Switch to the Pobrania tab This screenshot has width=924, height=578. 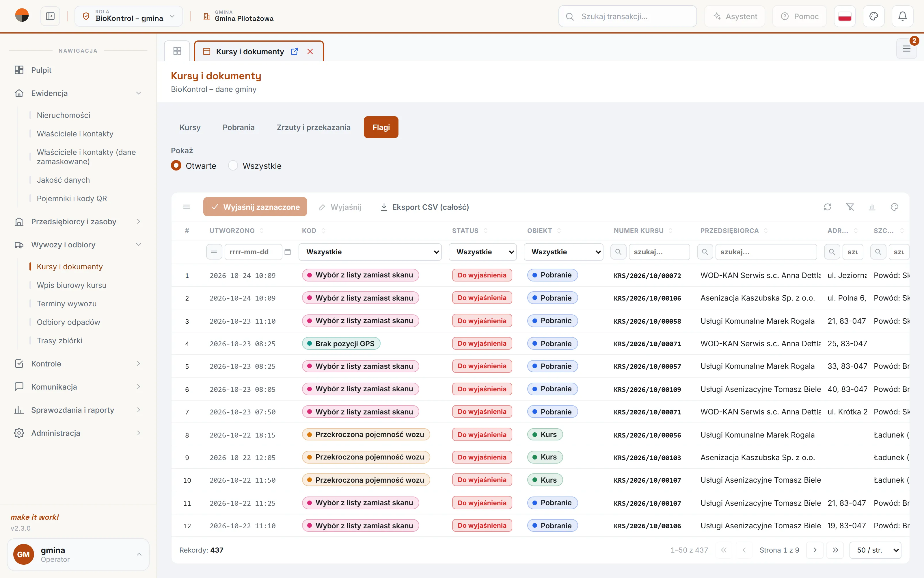coord(239,127)
